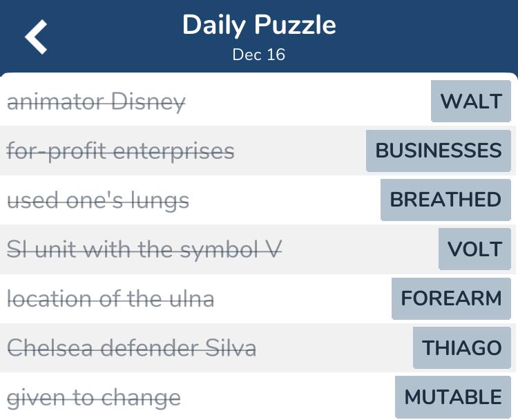Choose the MUTABLE answer tile
518x420 pixels.
coord(453,397)
